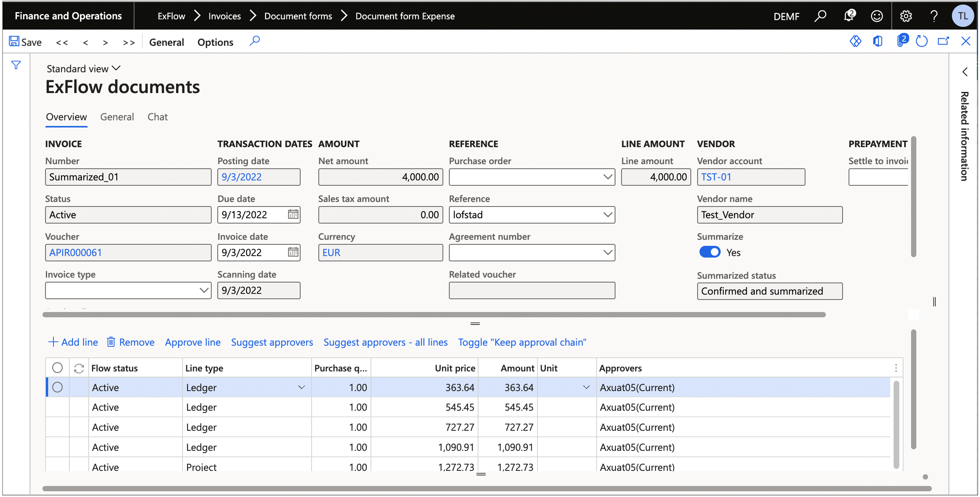This screenshot has width=980, height=497.
Task: Click Add line to insert new row
Action: (71, 342)
